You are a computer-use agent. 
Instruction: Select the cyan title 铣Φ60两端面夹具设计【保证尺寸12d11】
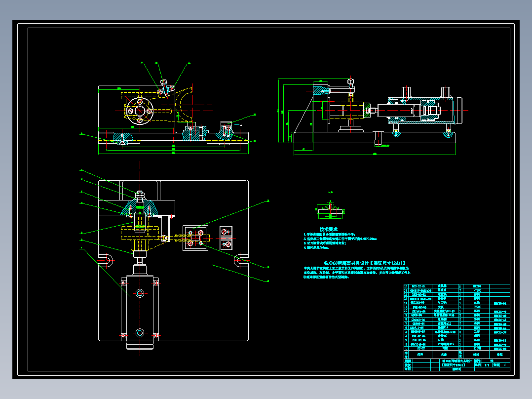(365, 263)
